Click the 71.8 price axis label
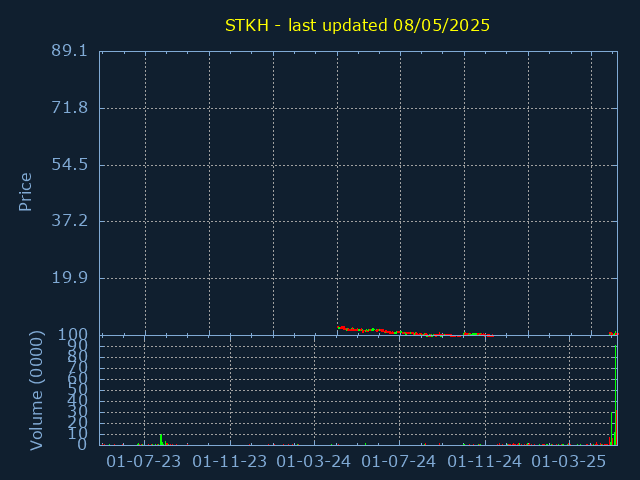 [x=69, y=108]
